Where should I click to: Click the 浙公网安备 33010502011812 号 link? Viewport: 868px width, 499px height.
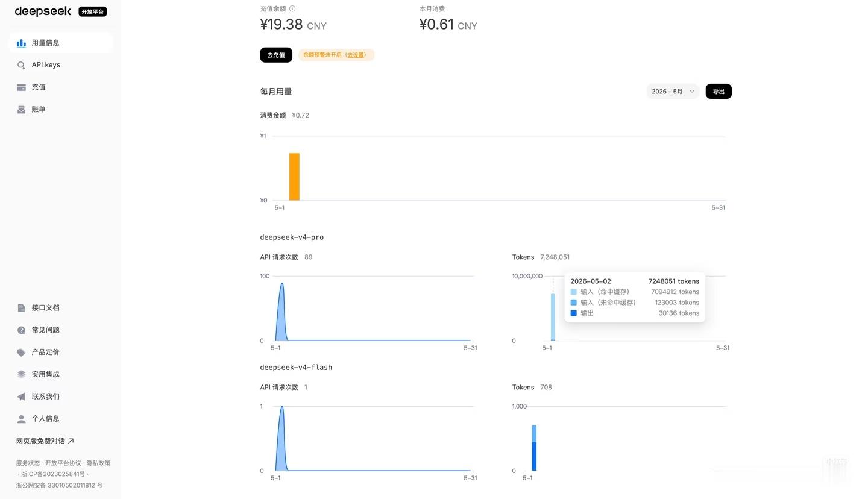(59, 485)
